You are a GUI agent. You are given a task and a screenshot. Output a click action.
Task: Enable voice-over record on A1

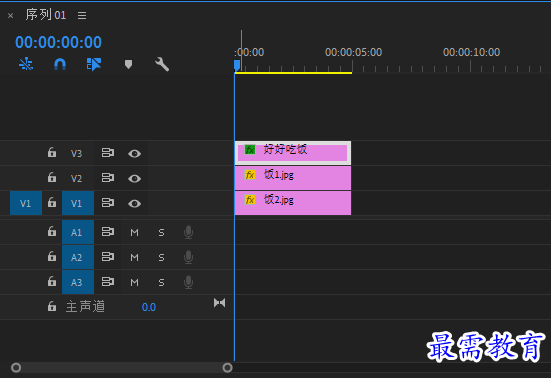[188, 232]
